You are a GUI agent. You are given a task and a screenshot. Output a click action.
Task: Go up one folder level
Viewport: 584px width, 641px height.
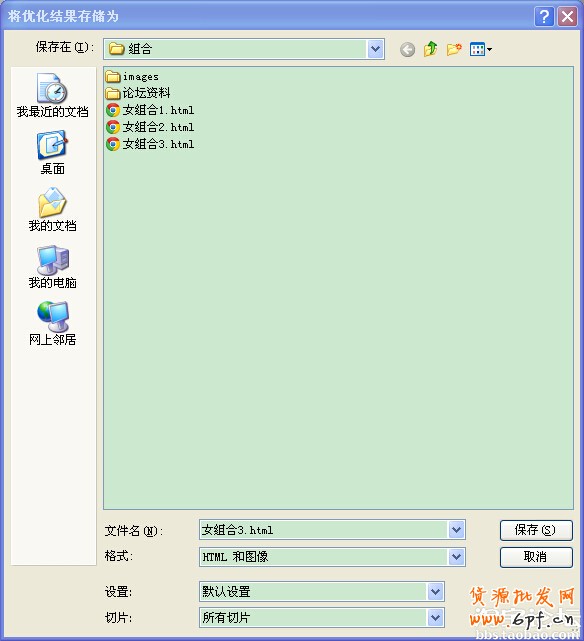pyautogui.click(x=431, y=49)
